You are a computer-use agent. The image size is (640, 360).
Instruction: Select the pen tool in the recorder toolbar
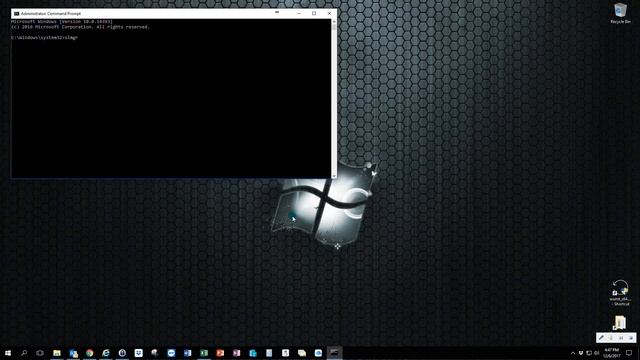[x=601, y=338]
